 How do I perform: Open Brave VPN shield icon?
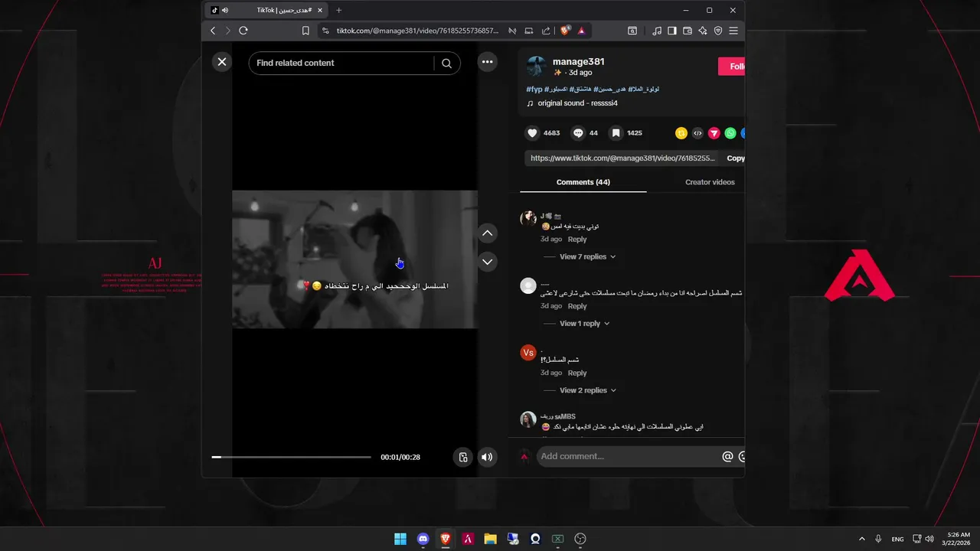pos(718,31)
